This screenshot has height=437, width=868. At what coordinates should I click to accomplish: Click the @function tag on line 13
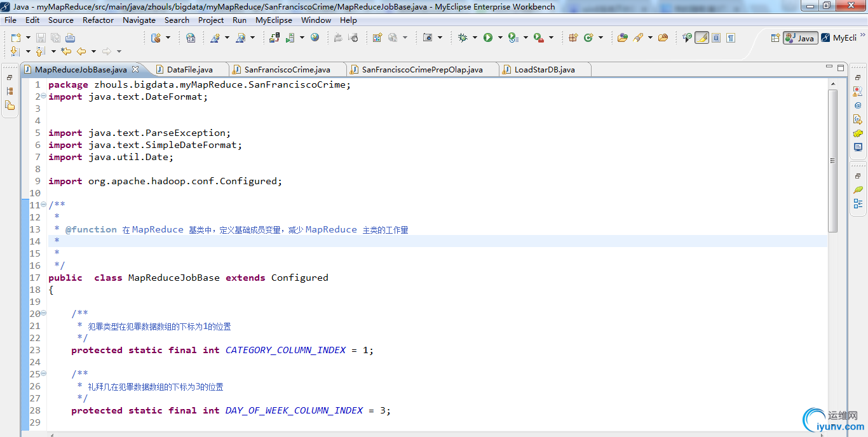(91, 229)
